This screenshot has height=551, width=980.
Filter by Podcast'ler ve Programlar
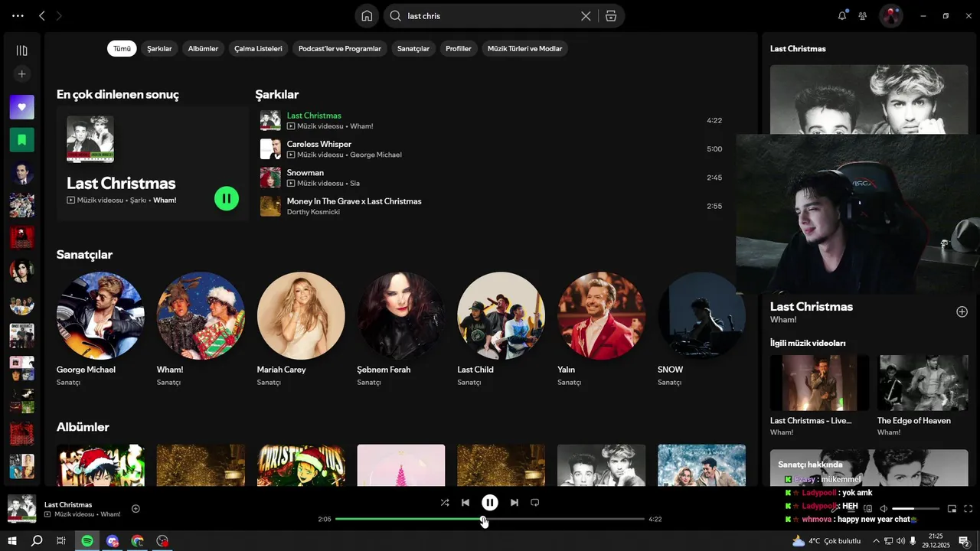pyautogui.click(x=339, y=48)
